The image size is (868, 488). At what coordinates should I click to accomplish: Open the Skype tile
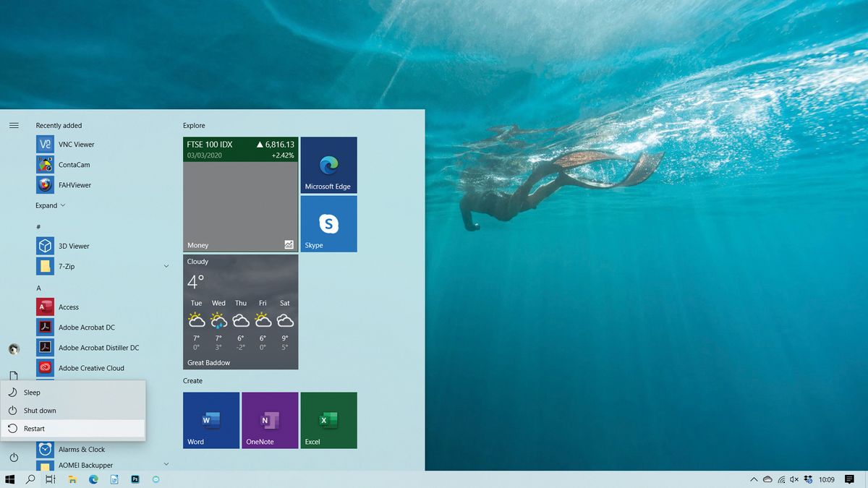(x=328, y=223)
